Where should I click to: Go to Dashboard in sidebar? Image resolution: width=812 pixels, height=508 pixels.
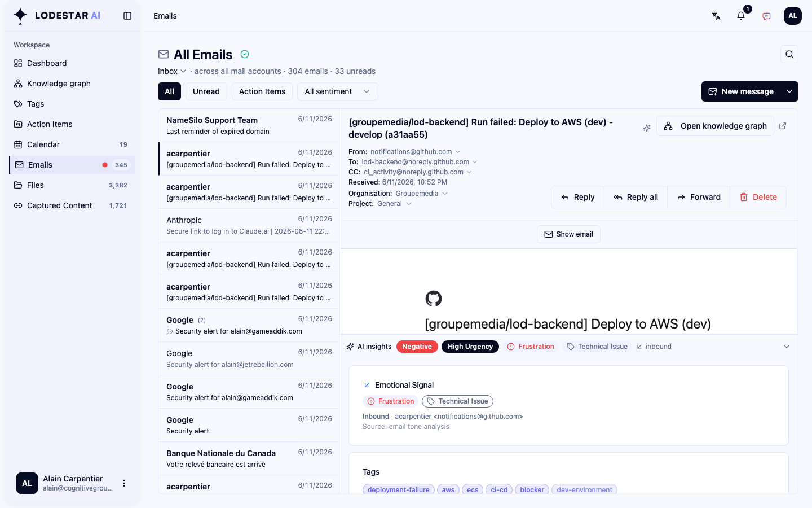click(x=72, y=63)
